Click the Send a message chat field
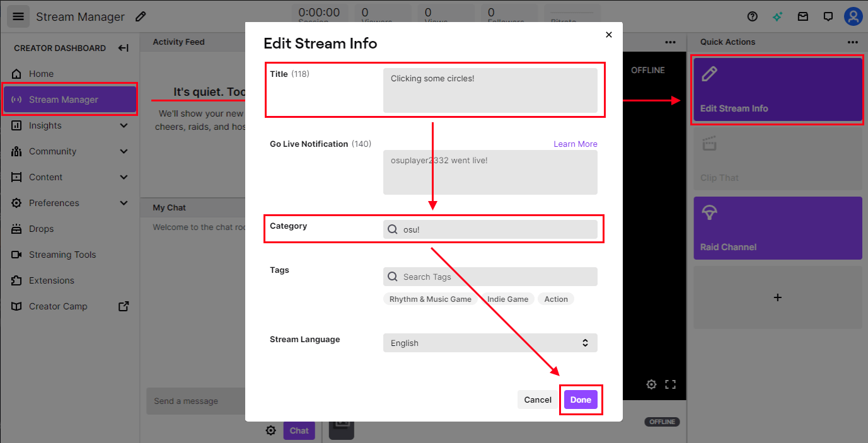Image resolution: width=868 pixels, height=443 pixels. pos(196,401)
